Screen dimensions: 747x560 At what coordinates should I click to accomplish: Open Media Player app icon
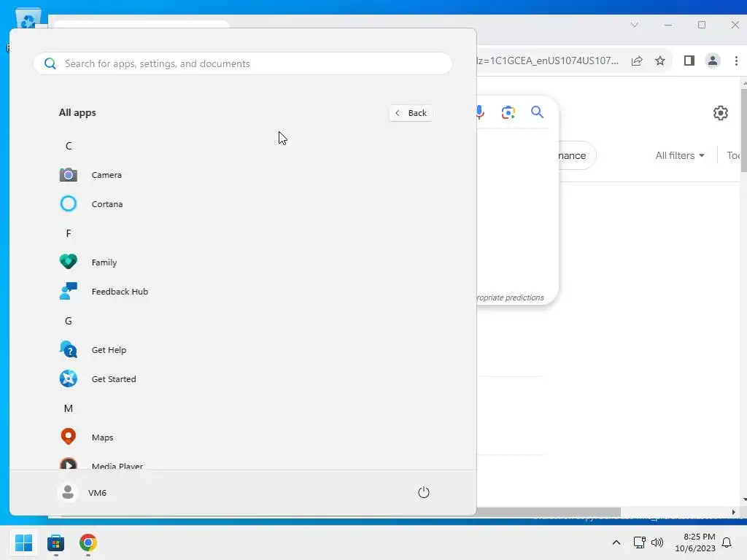[68, 463]
